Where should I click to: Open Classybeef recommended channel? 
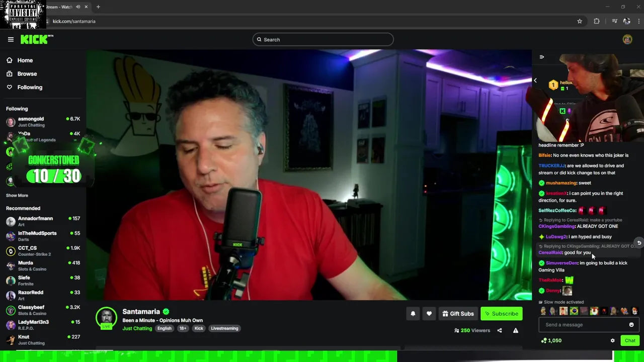(43, 310)
